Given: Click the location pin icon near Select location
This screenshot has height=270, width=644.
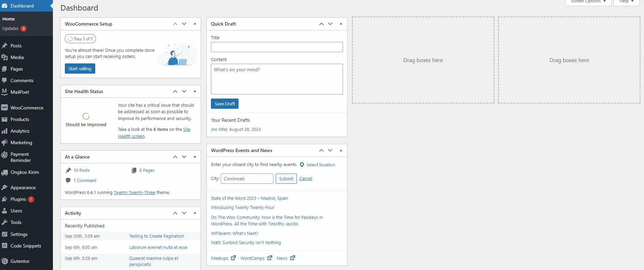Looking at the screenshot, I should [x=302, y=165].
